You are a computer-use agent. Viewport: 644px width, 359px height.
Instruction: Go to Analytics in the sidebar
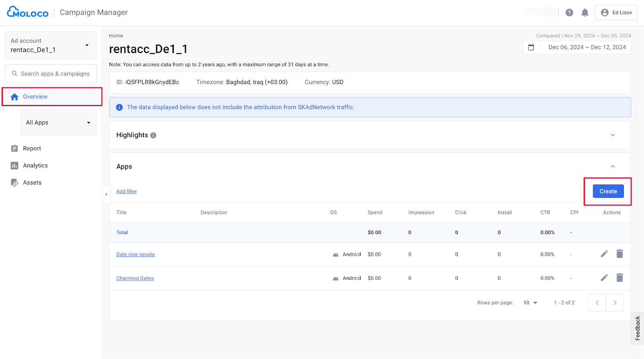click(35, 165)
